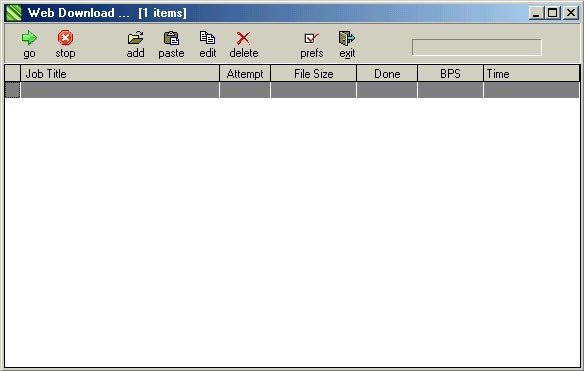Minimize the Web Download window
Image resolution: width=584 pixels, height=371 pixels.
pyautogui.click(x=536, y=13)
